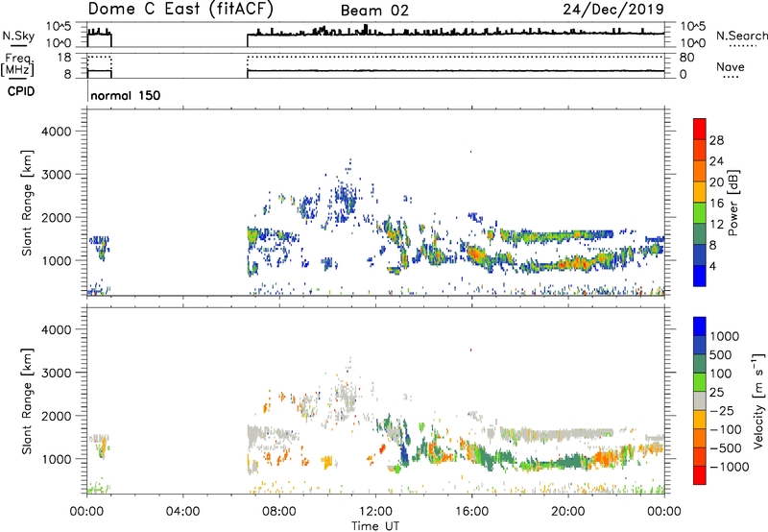768x532 pixels.
Task: Click the '18' frequency axis tick
Action: pos(64,58)
